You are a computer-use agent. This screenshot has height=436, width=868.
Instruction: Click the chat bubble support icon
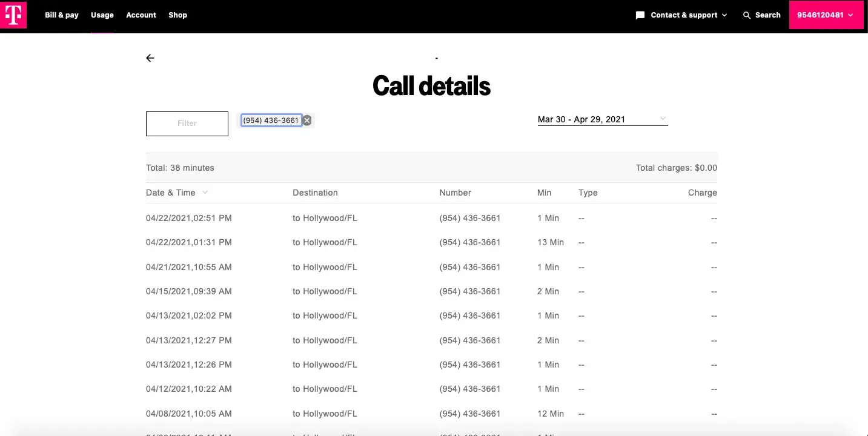click(640, 15)
